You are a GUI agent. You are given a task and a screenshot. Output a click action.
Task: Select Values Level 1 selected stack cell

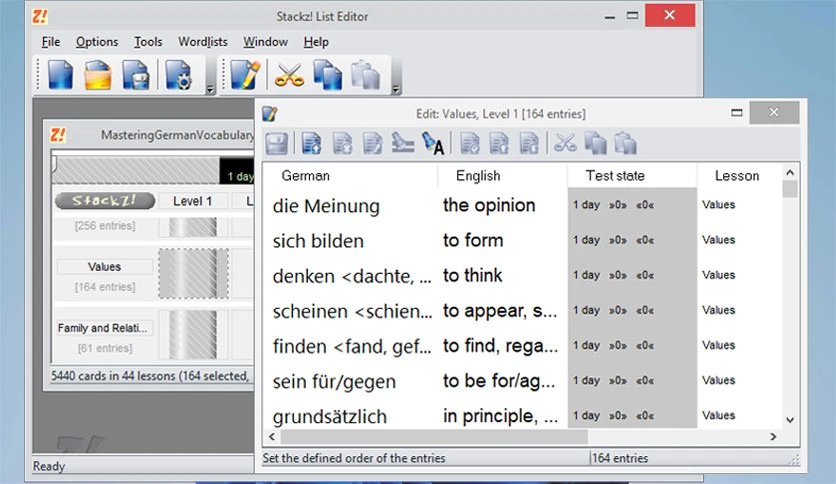[x=193, y=273]
